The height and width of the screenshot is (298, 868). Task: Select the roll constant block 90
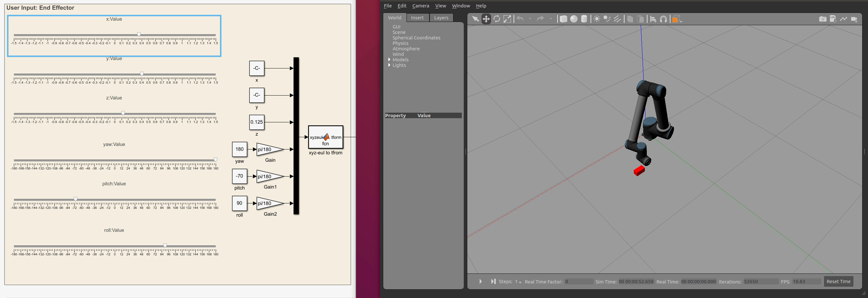click(240, 203)
